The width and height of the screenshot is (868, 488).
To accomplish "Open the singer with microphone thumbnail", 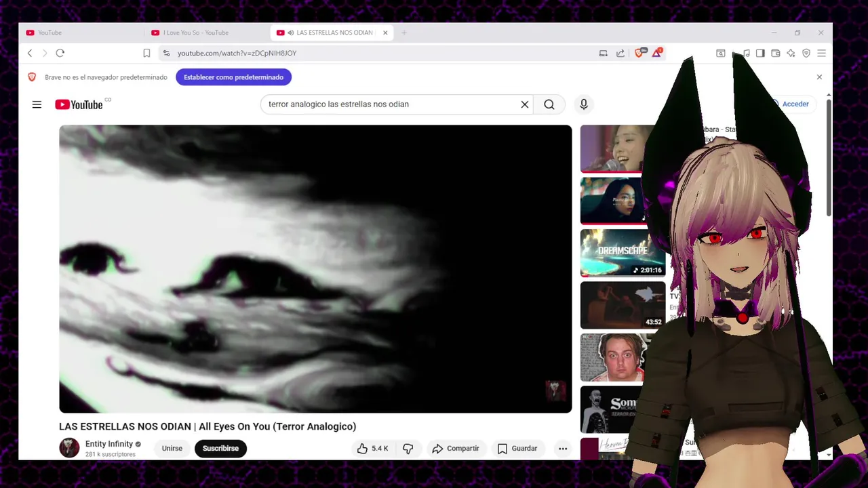I will pos(617,148).
